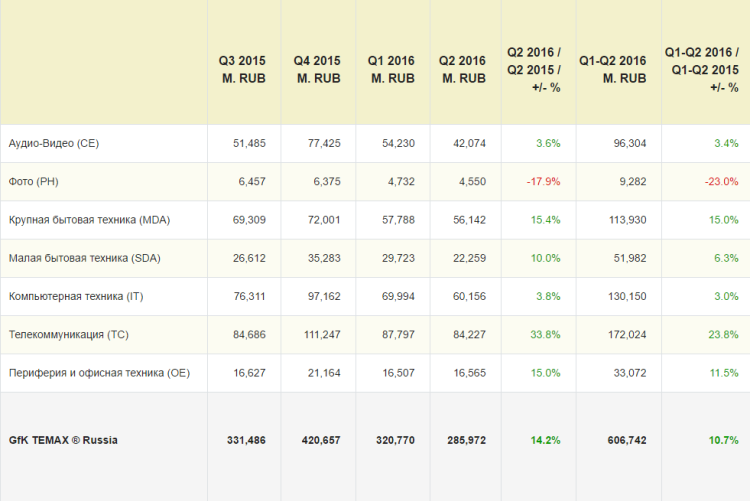Select the 606,742 total cell

[x=625, y=440]
